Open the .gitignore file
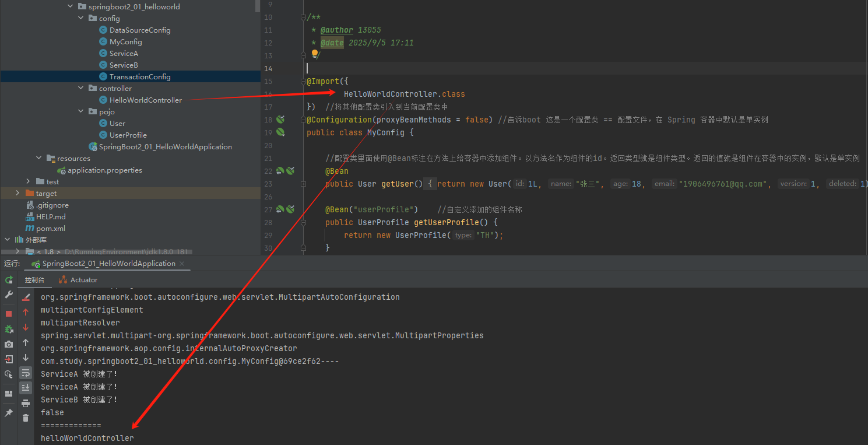Image resolution: width=868 pixels, height=445 pixels. (x=52, y=205)
